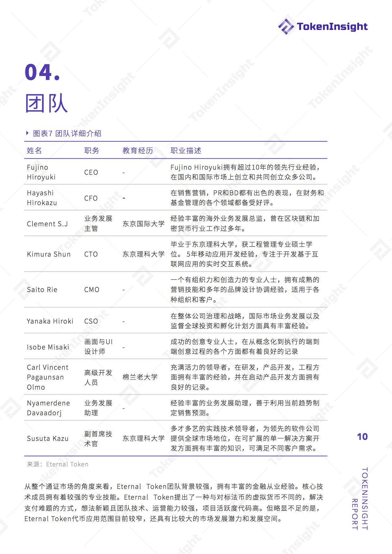The height and width of the screenshot is (554, 392).
Task: Click the CMO role cell
Action: click(x=92, y=289)
